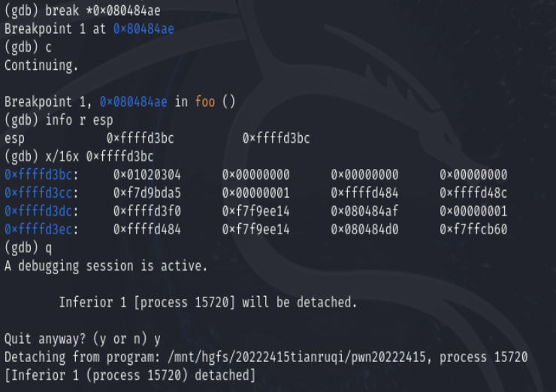Click the blue row label 0xffffd3cc:
Viewport: 556px width, 392px height.
43,193
